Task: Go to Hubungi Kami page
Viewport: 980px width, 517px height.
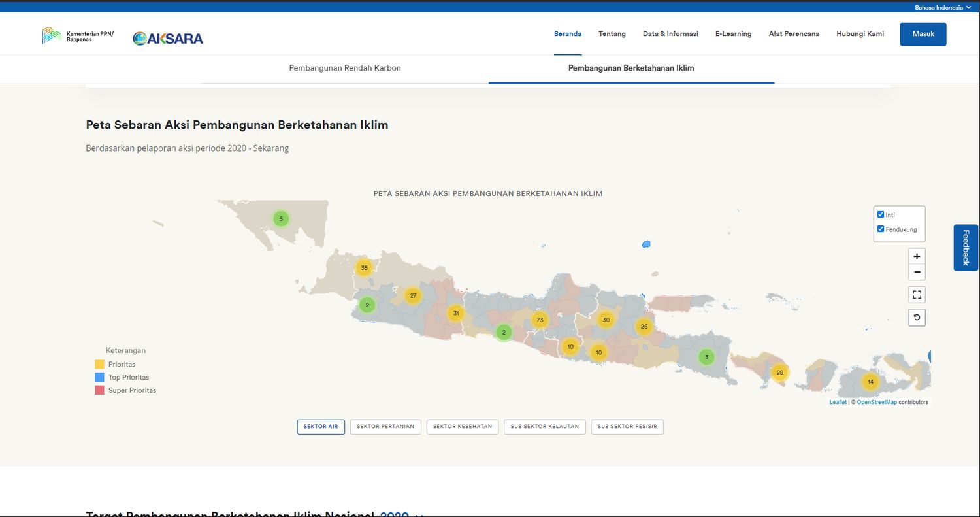Action: (860, 34)
